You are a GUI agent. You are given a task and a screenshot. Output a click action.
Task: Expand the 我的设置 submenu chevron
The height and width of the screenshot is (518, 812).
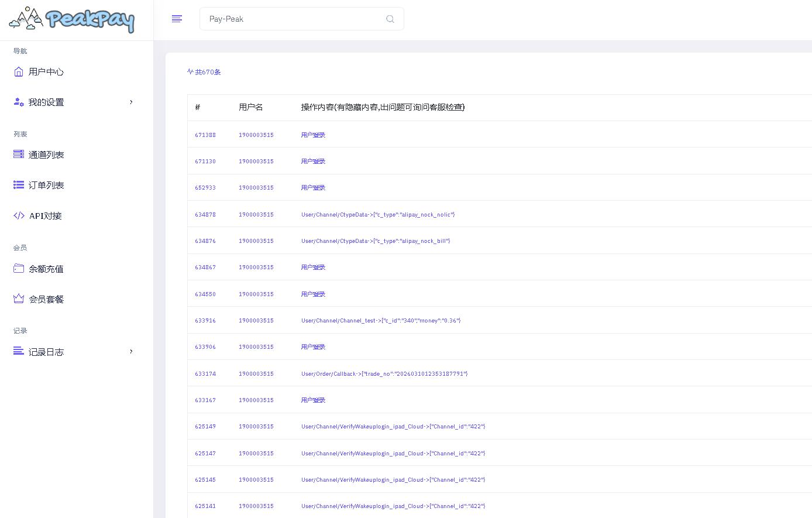pos(131,102)
